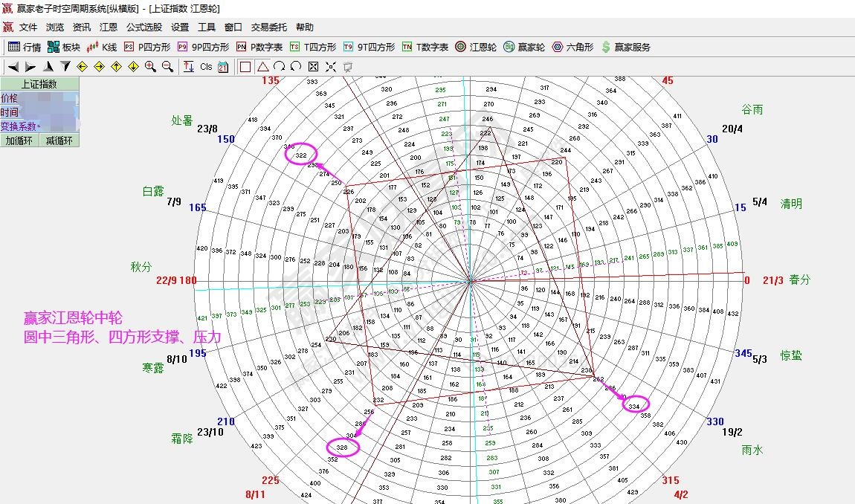This screenshot has height=504, width=855.
Task: Click the 减循环 button
Action: (59, 140)
